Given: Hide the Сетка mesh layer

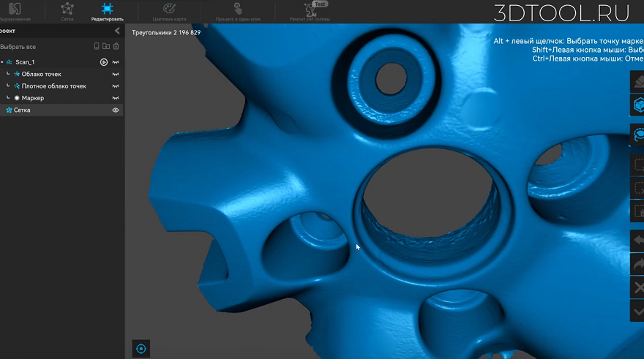Looking at the screenshot, I should coord(116,110).
